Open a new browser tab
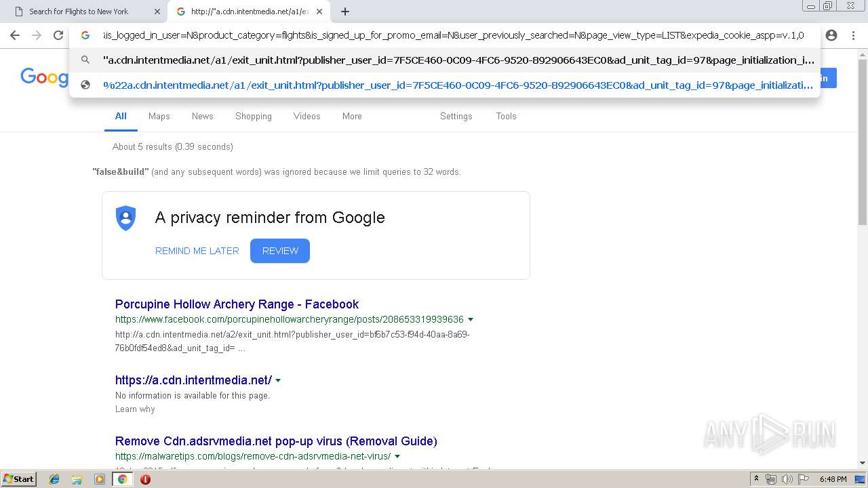The image size is (868, 488). click(x=345, y=12)
